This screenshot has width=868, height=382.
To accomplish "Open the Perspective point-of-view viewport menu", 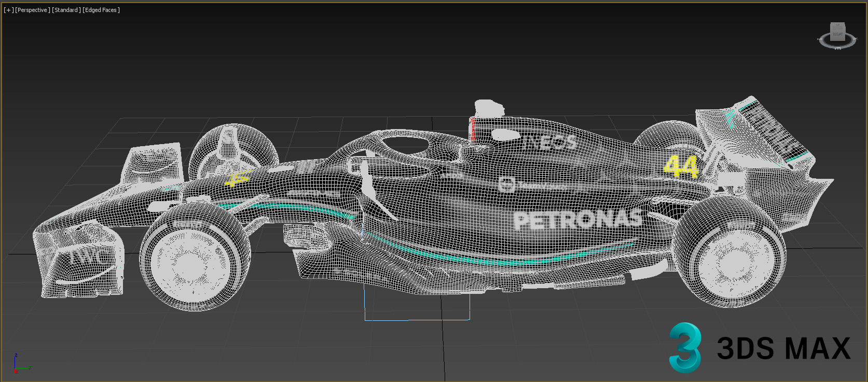I will tap(33, 10).
